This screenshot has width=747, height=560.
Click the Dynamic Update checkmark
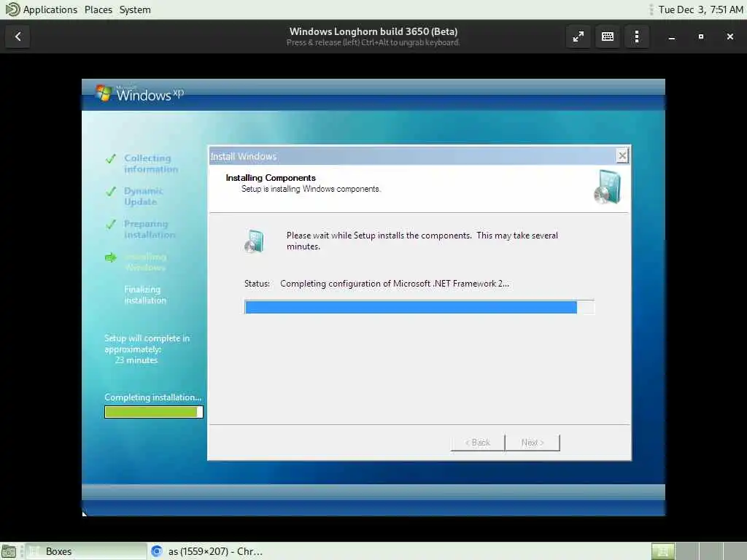click(111, 192)
